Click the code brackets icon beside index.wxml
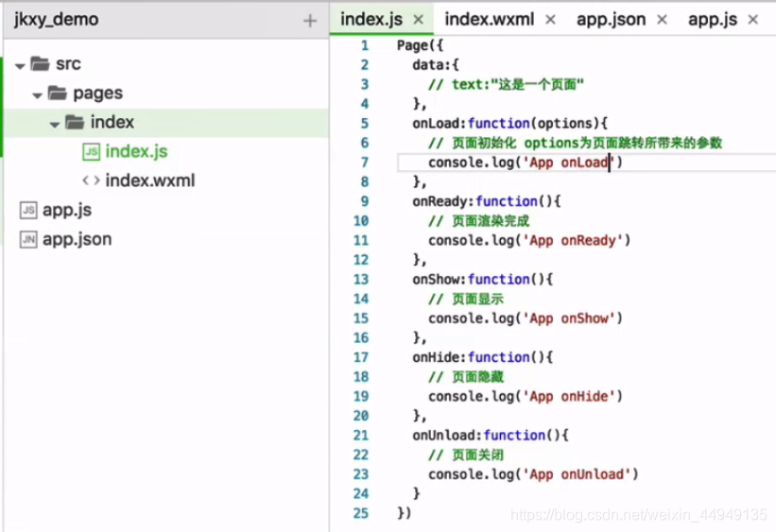The height and width of the screenshot is (532, 776). pos(91,180)
